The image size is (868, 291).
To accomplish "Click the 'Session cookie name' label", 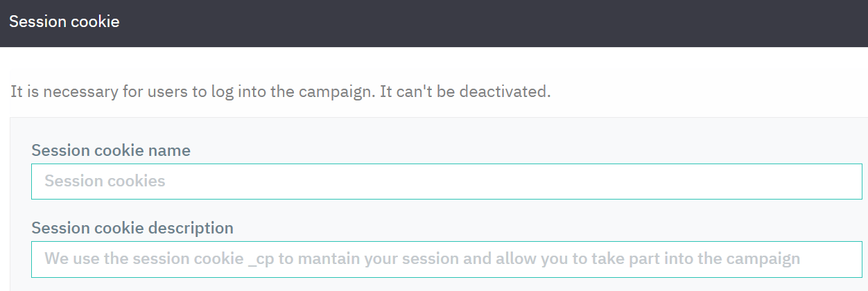I will 111,150.
